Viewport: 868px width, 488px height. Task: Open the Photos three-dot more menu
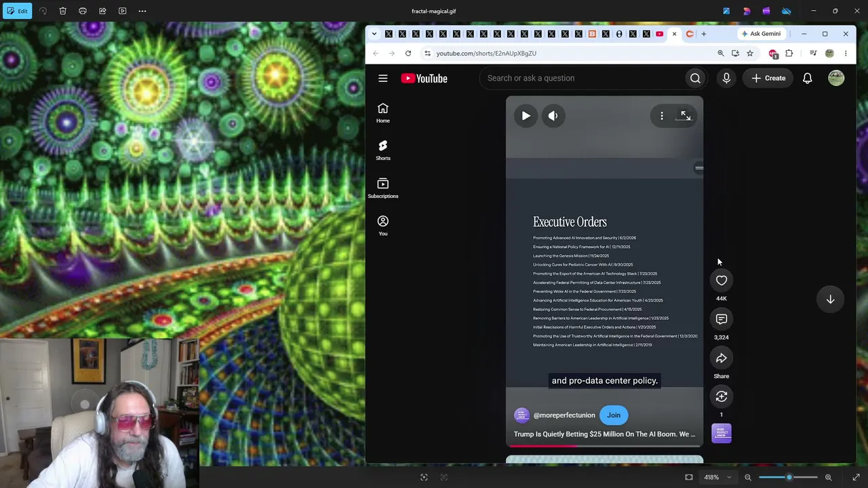(142, 11)
